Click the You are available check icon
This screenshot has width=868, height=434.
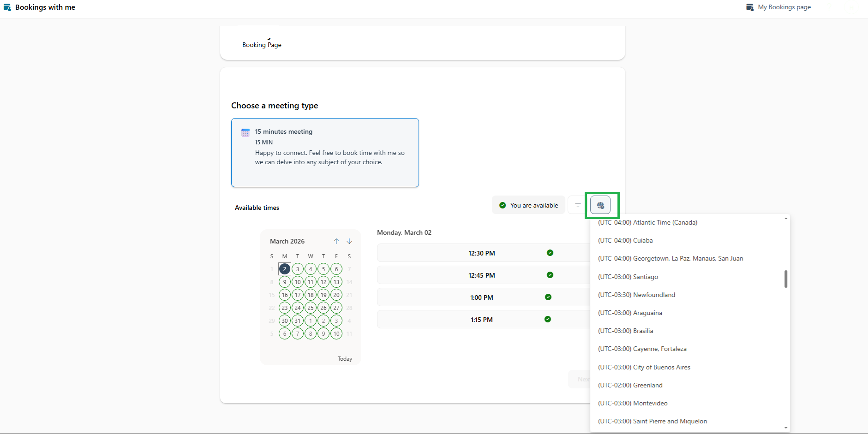pos(503,205)
